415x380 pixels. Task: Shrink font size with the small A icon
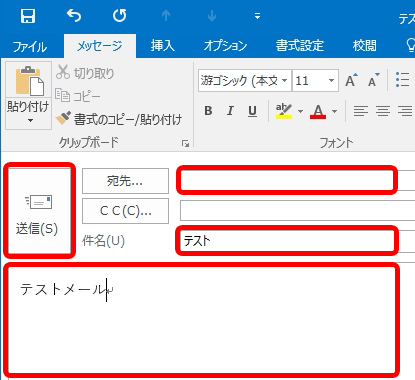374,80
